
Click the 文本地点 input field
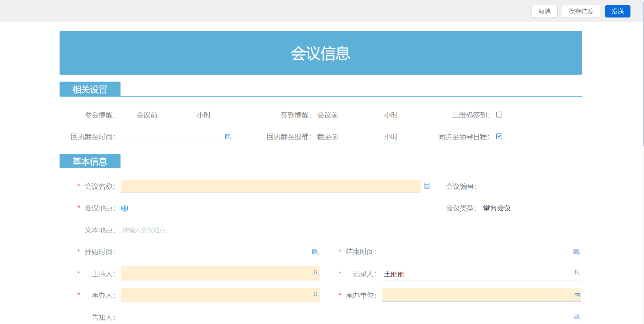(351, 230)
